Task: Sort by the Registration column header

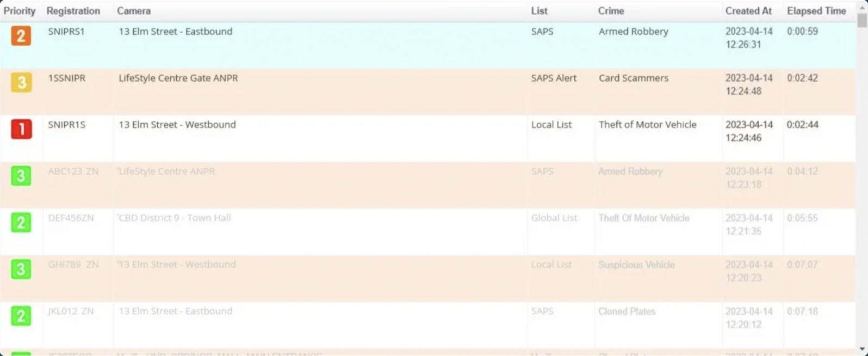Action: (x=73, y=11)
